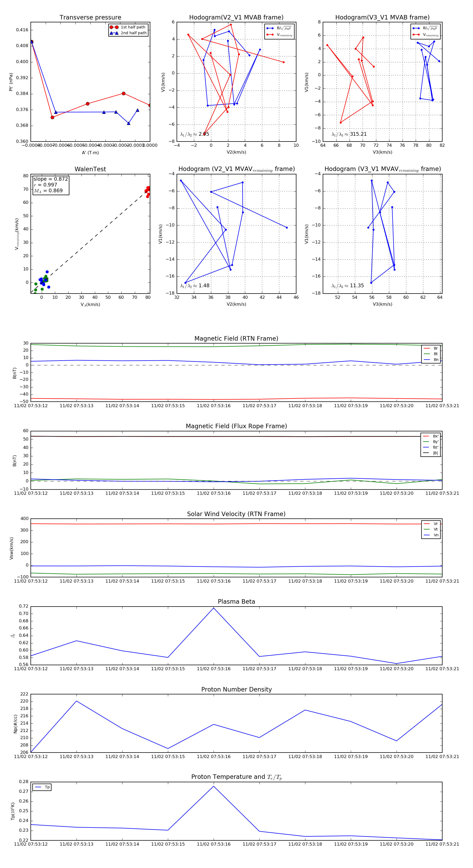Click the "Solar Wind Velocity (RTN Frame)" title
This screenshot has width=473, height=868.
[x=236, y=514]
